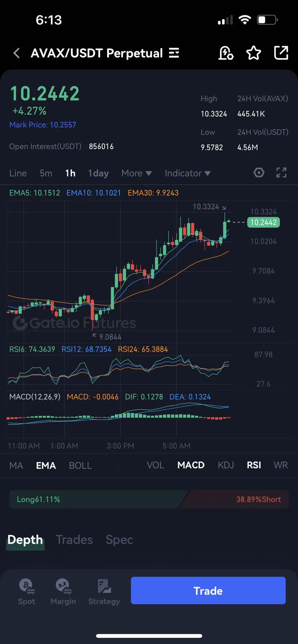Screen dimensions: 298x644
Task: Tap the 24H Vol(AVAX) value 445.41K
Action: [x=251, y=114]
